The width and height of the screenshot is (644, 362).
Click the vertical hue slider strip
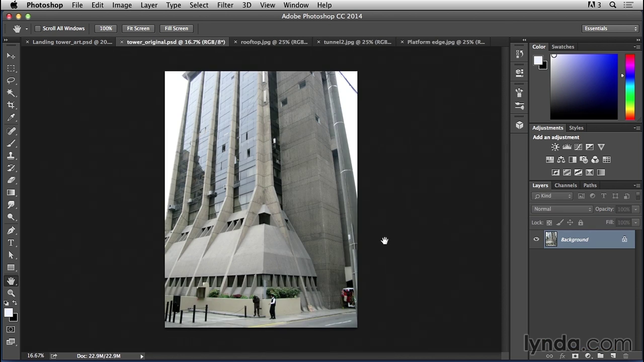point(629,86)
